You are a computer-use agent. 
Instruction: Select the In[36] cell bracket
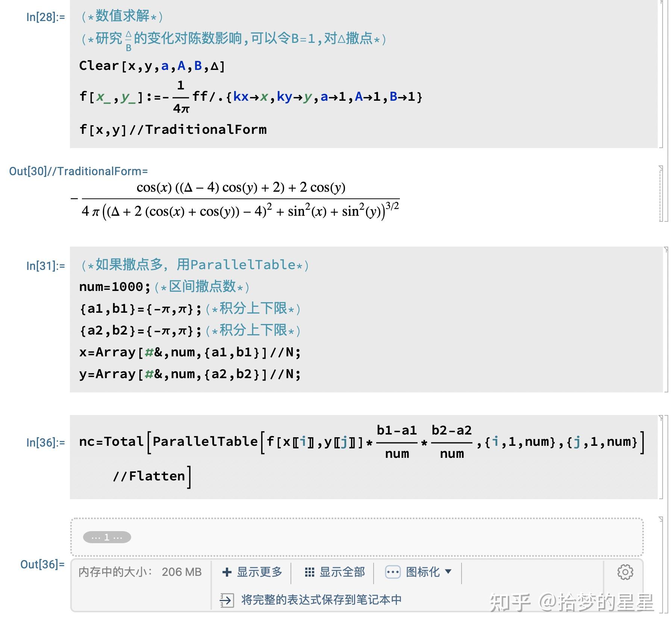click(661, 457)
